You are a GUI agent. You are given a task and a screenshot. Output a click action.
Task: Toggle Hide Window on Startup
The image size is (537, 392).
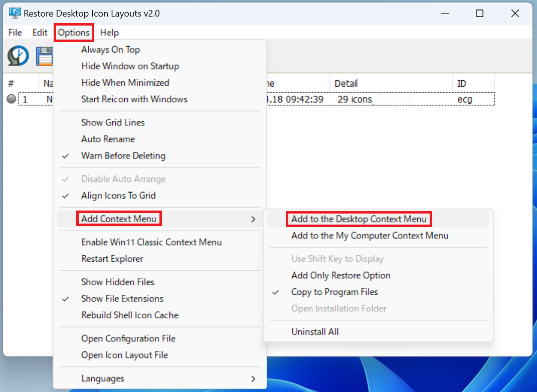160,66
